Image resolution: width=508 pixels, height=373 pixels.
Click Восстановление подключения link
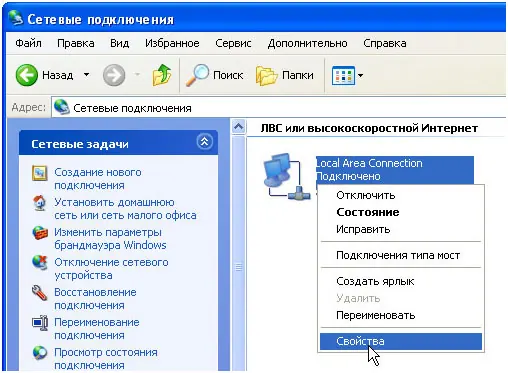[x=95, y=299]
